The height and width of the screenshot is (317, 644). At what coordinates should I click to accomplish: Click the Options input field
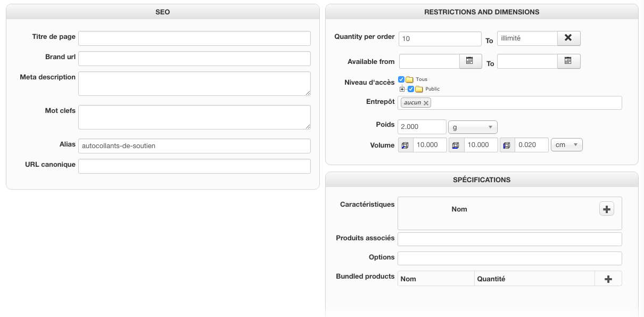(509, 258)
